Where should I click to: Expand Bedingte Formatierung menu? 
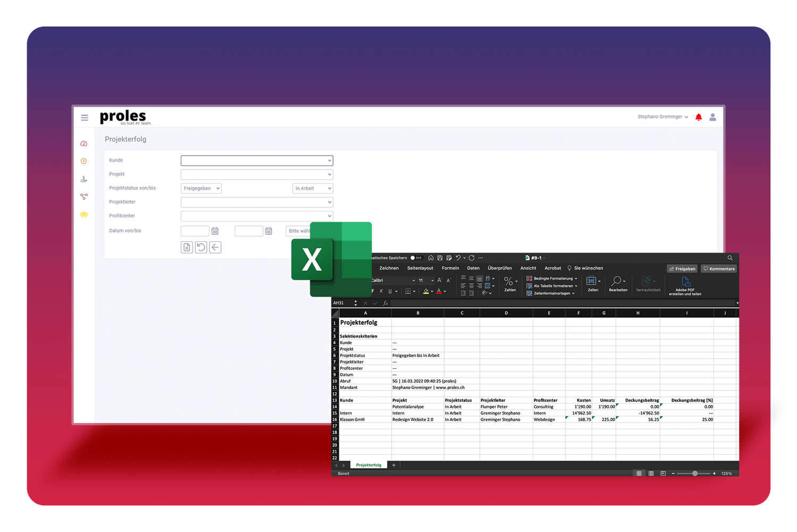click(x=552, y=278)
